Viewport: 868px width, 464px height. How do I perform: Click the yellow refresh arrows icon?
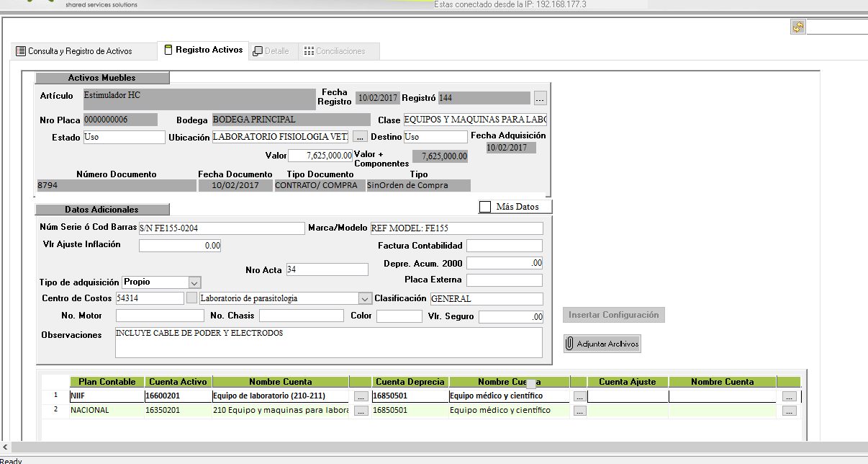[797, 27]
